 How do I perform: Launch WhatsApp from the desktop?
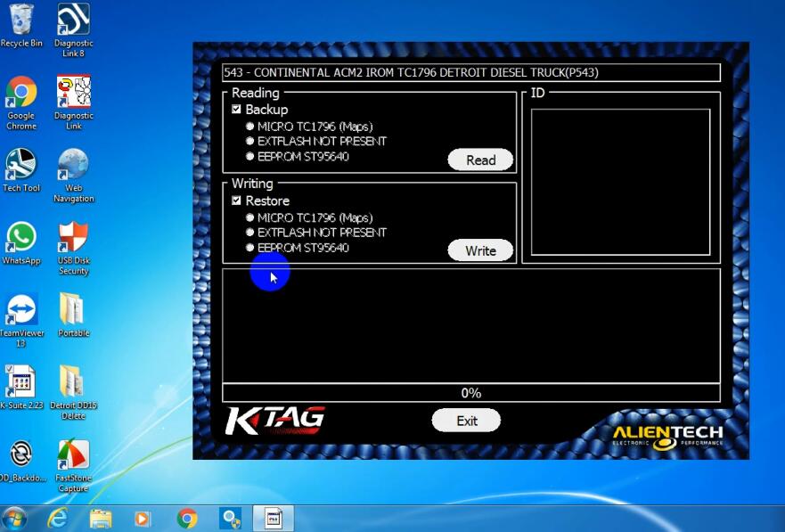pyautogui.click(x=21, y=243)
